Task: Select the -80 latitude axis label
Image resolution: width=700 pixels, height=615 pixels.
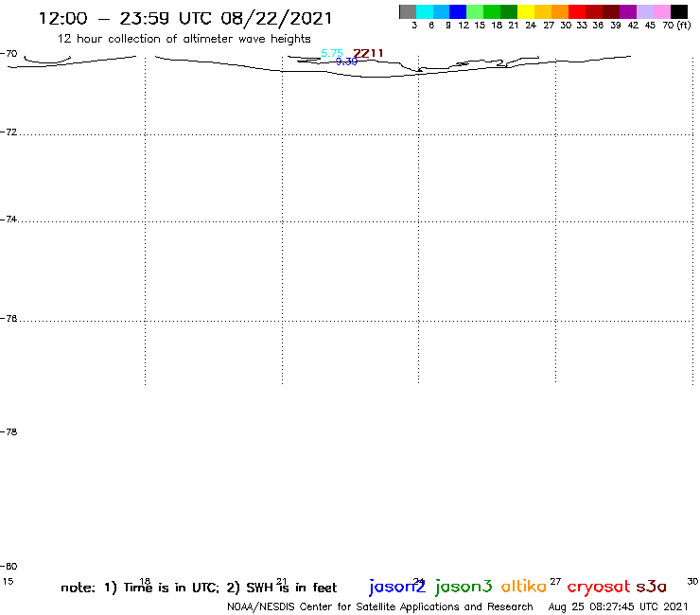Action: (9, 567)
